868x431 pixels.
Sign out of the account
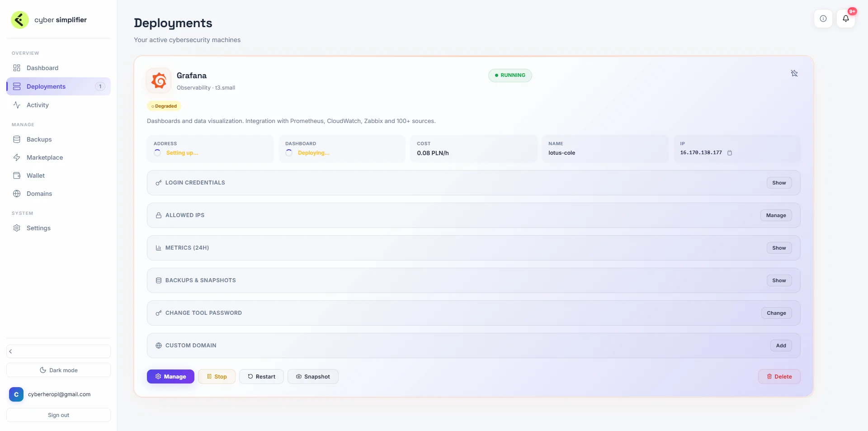pyautogui.click(x=58, y=415)
